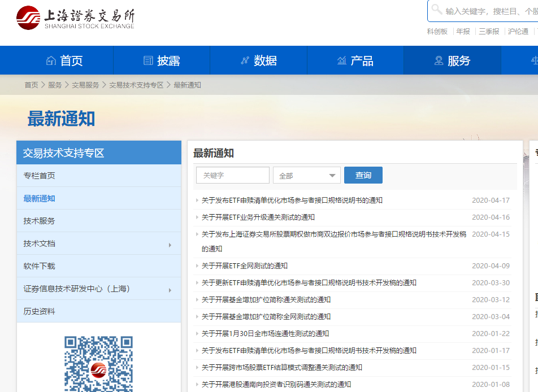This screenshot has width=538, height=392.
Task: Expand the 证券信息技术研发中心 submenu arrow
Action: [x=170, y=290]
